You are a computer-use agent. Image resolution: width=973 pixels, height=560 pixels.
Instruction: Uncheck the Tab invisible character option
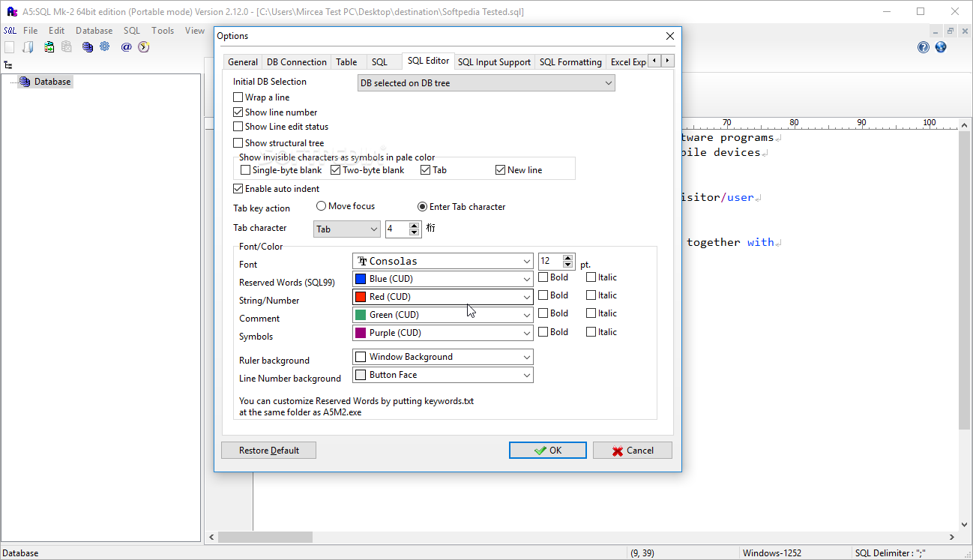[x=426, y=170]
